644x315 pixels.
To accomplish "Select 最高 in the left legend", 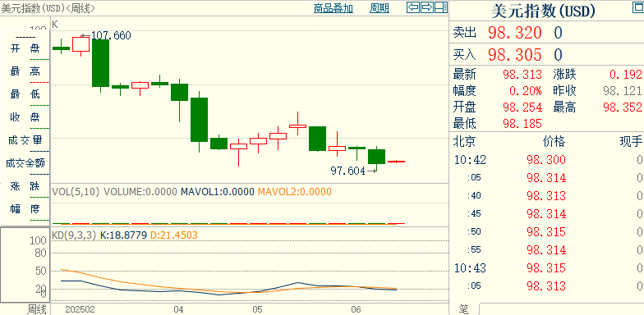I will coord(25,71).
